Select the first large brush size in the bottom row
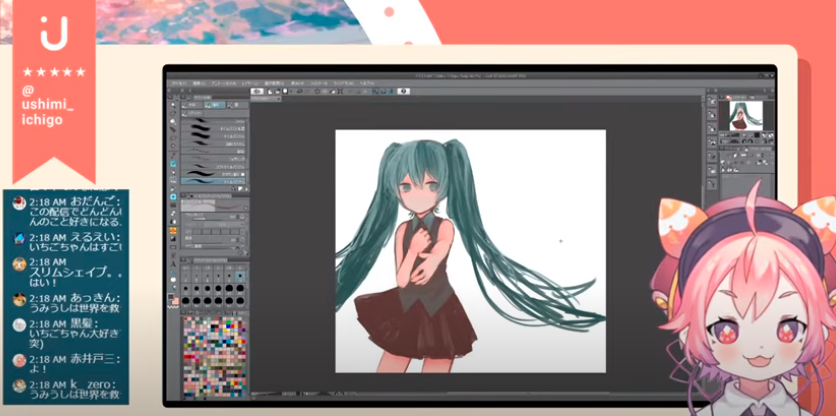836x416 pixels. [x=186, y=301]
